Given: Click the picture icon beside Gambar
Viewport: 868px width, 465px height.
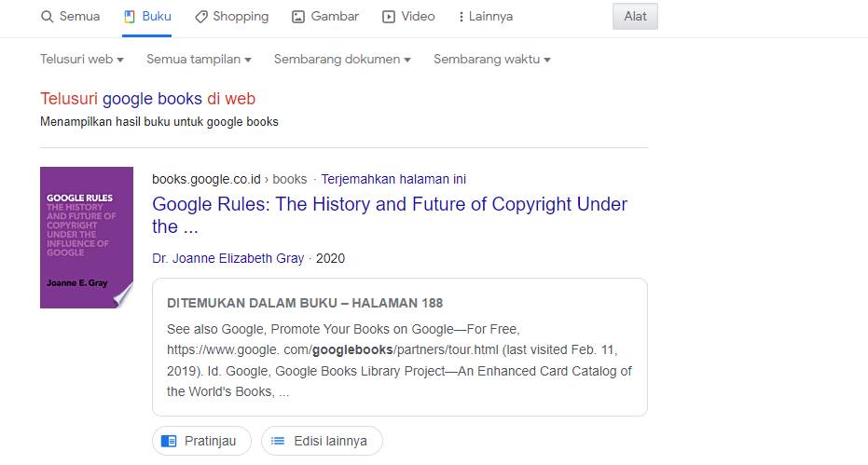Looking at the screenshot, I should (298, 17).
